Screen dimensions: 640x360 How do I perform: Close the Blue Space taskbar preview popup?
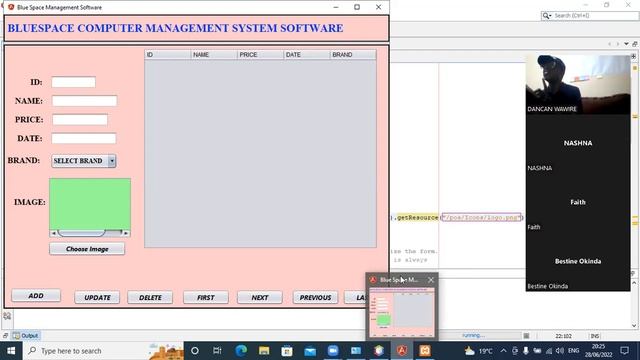click(431, 280)
